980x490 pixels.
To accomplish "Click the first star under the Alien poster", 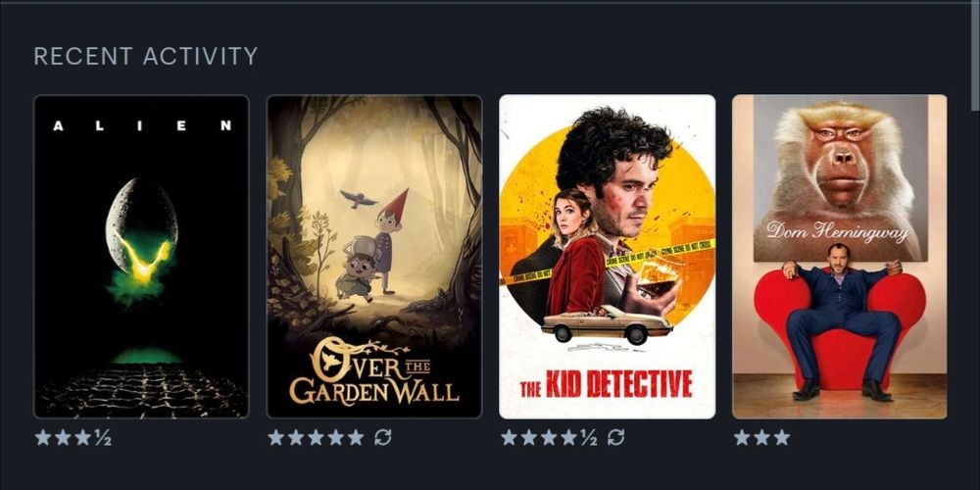I will (x=43, y=437).
